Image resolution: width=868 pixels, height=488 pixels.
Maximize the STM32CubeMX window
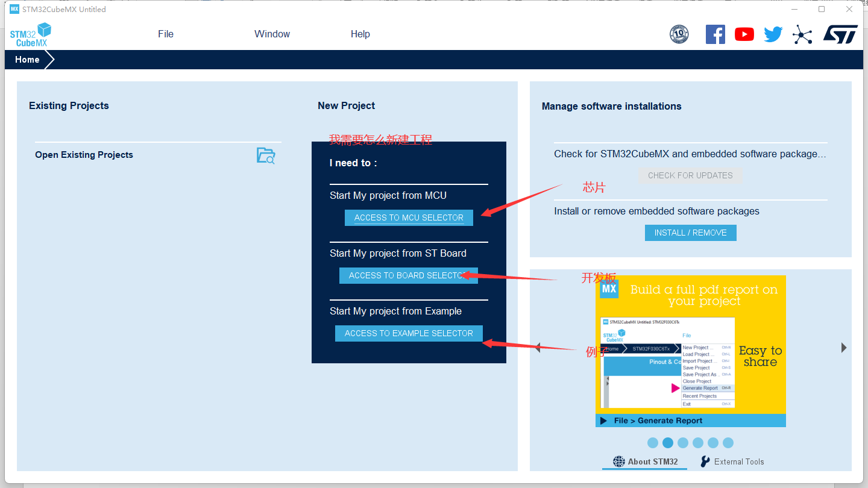pyautogui.click(x=822, y=9)
